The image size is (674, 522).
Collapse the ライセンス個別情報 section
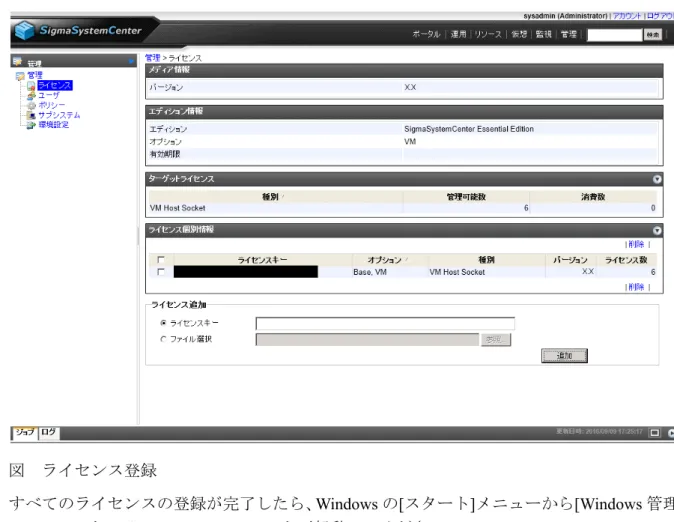657,230
